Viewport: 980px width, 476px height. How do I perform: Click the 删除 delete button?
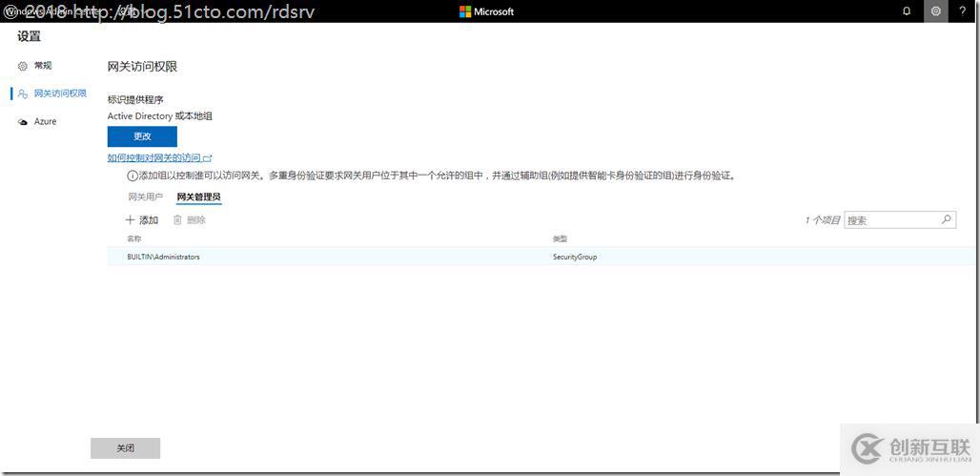pyautogui.click(x=190, y=220)
